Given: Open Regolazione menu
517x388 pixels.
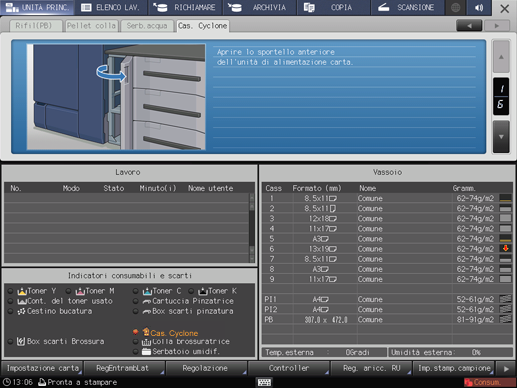Looking at the screenshot, I should click(x=206, y=368).
